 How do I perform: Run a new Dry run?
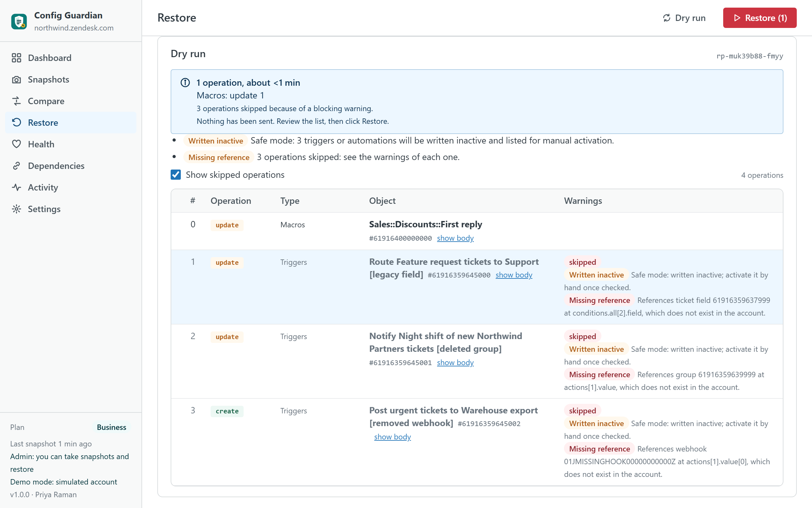click(x=684, y=18)
